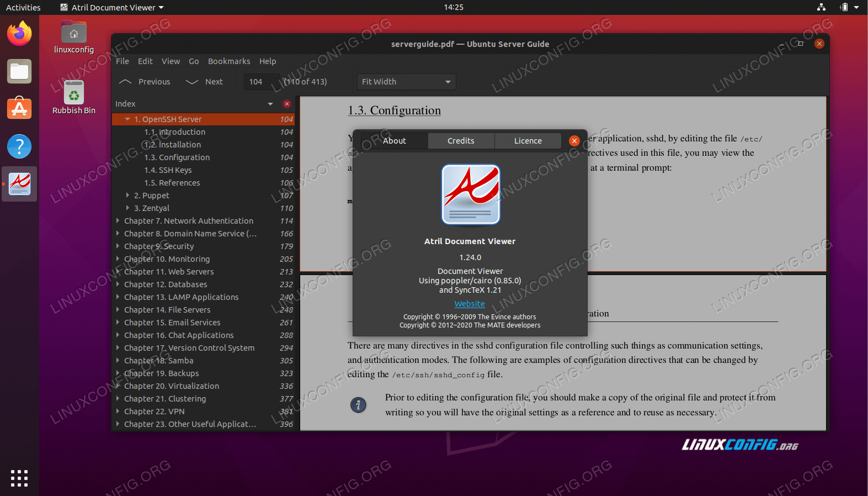Show Applications grid button
Viewport: 868px width, 496px height.
(x=19, y=478)
